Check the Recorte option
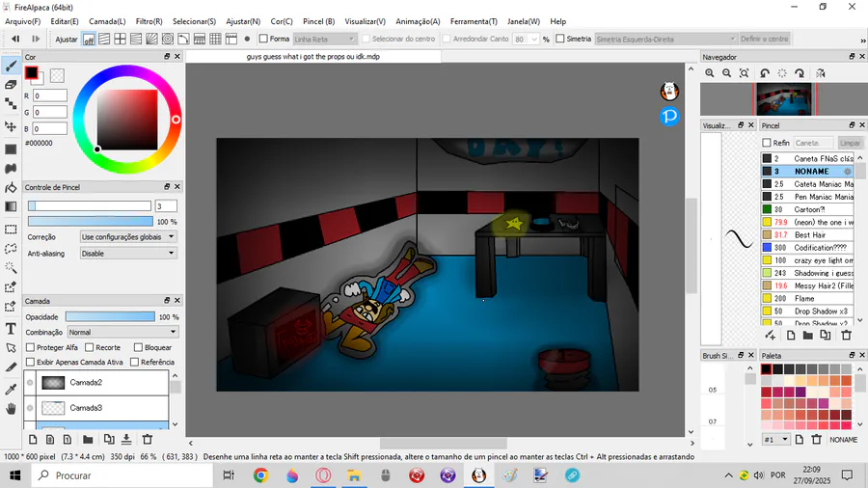The height and width of the screenshot is (488, 868). [x=89, y=347]
